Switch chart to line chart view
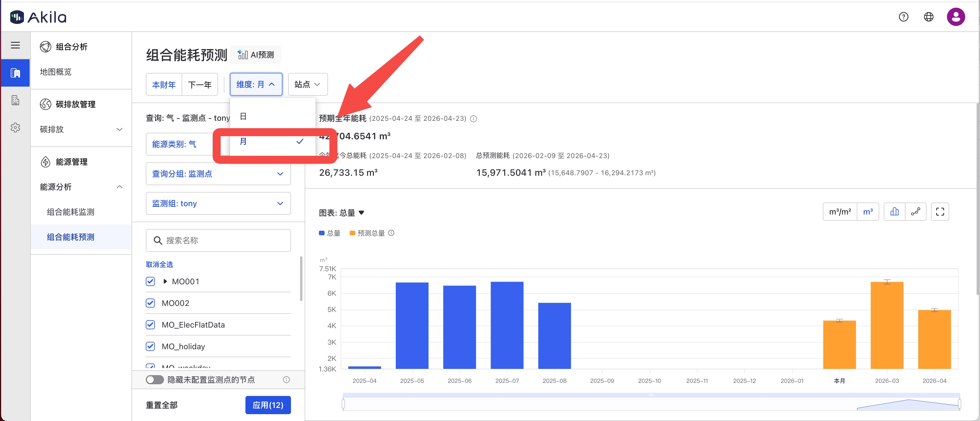This screenshot has width=980, height=421. [x=915, y=212]
